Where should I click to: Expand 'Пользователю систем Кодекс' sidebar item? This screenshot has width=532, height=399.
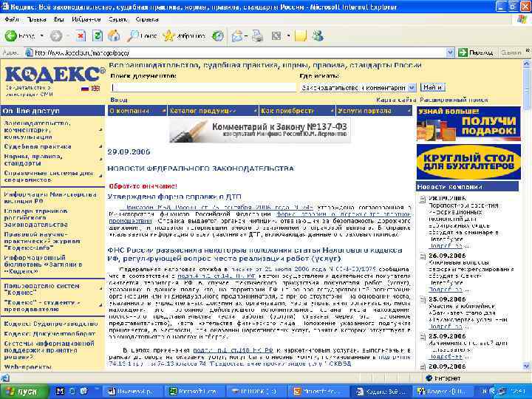[100, 288]
